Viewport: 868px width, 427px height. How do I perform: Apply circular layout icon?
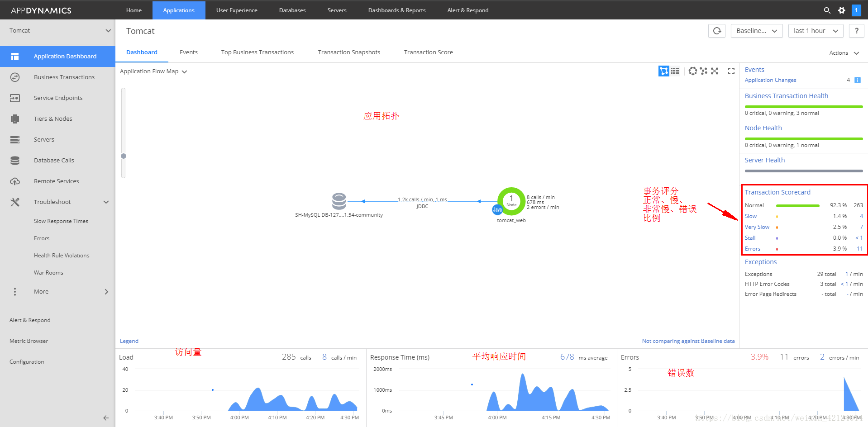coord(692,71)
